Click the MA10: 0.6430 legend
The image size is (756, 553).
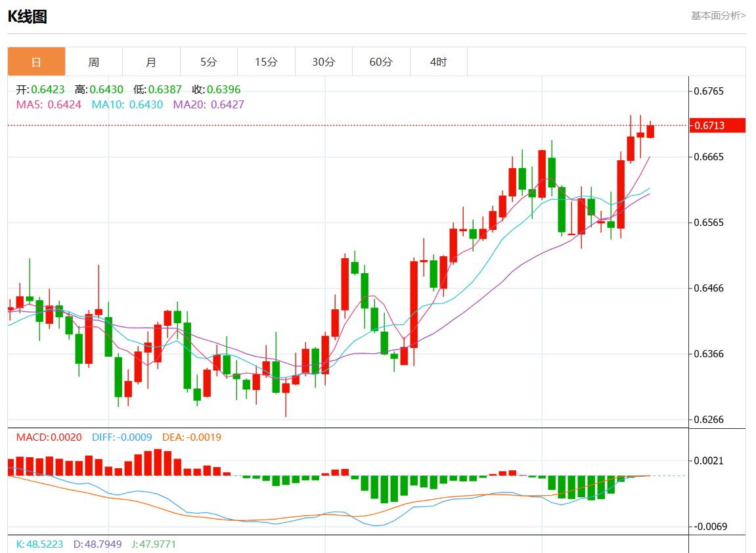(127, 104)
